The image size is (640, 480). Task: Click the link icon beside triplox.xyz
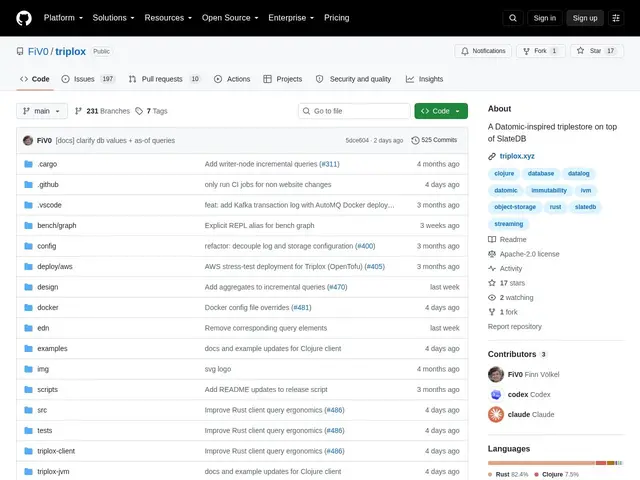click(492, 156)
